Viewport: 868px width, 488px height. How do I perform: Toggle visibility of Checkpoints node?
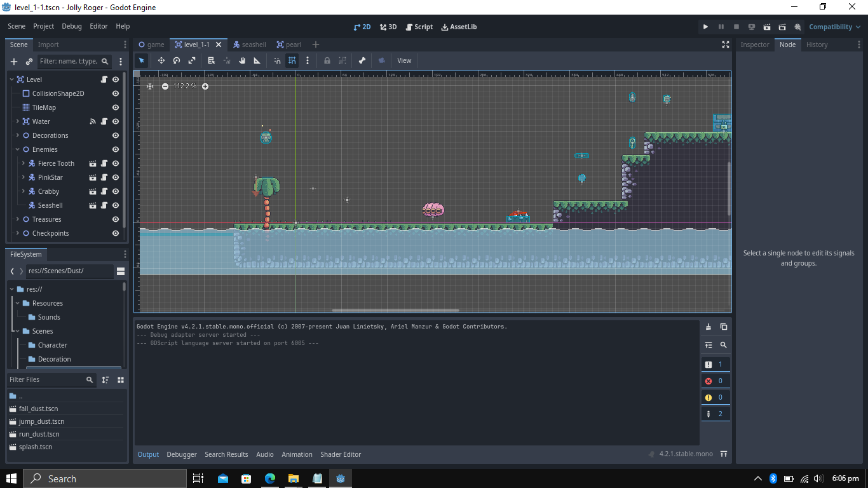pyautogui.click(x=116, y=233)
